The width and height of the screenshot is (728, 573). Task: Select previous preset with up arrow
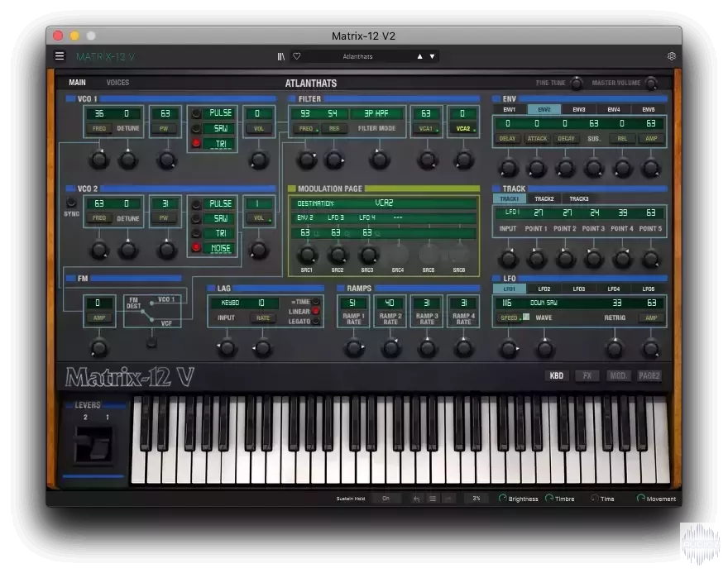[x=419, y=56]
